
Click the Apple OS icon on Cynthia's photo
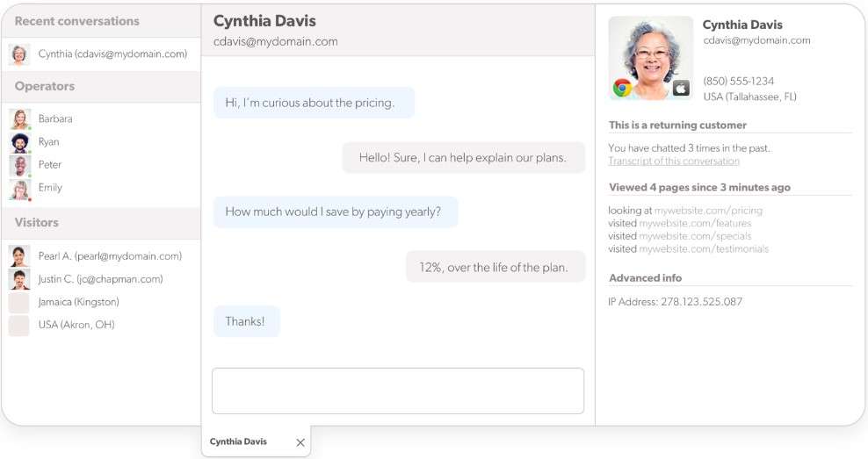(681, 88)
